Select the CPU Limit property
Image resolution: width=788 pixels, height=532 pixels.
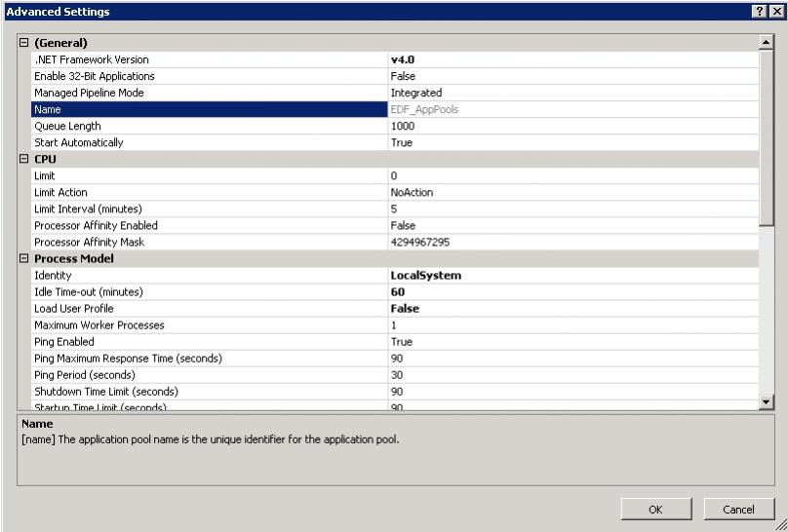(x=209, y=175)
